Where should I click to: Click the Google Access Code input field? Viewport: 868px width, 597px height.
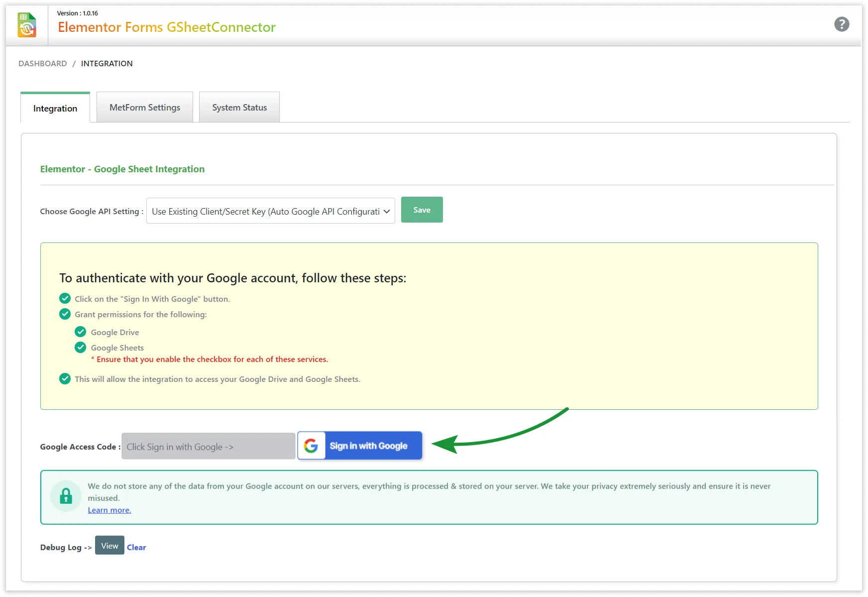tap(208, 447)
